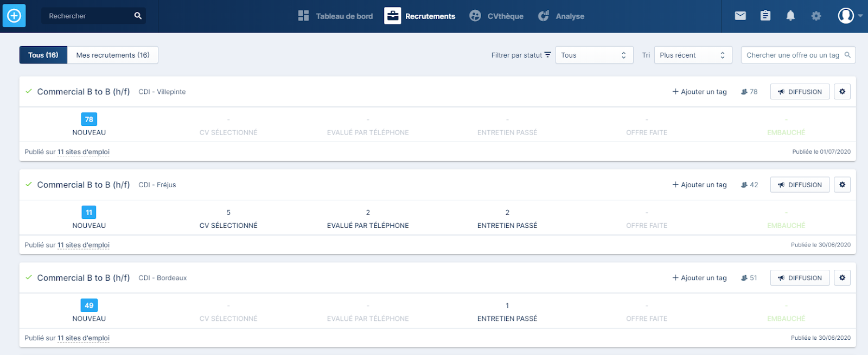Click the green check of Fréjus offer
Screen dimensions: 868x355
29,184
